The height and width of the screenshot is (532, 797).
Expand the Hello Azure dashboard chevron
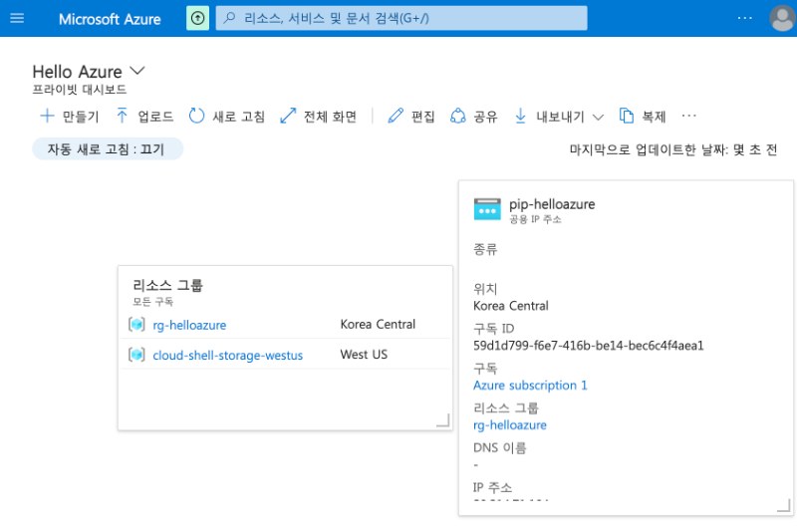(137, 71)
